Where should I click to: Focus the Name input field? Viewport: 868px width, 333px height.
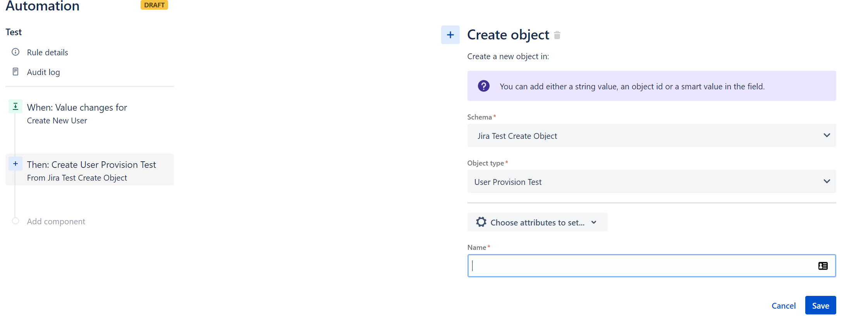point(651,266)
